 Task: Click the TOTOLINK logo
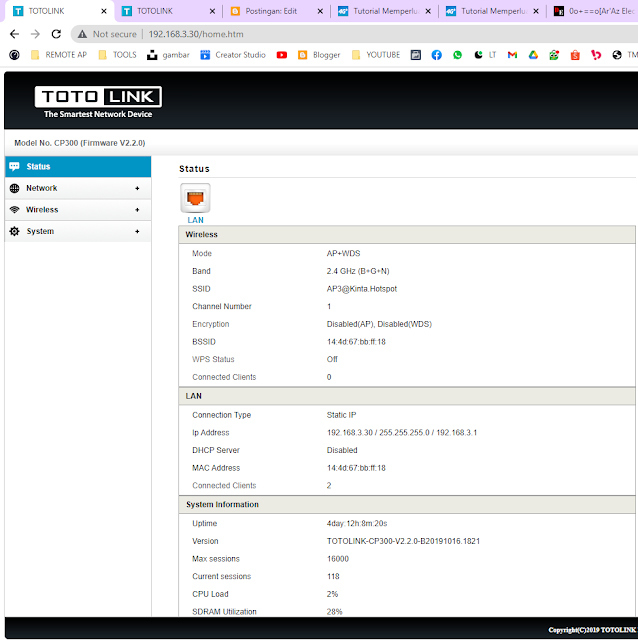98,102
